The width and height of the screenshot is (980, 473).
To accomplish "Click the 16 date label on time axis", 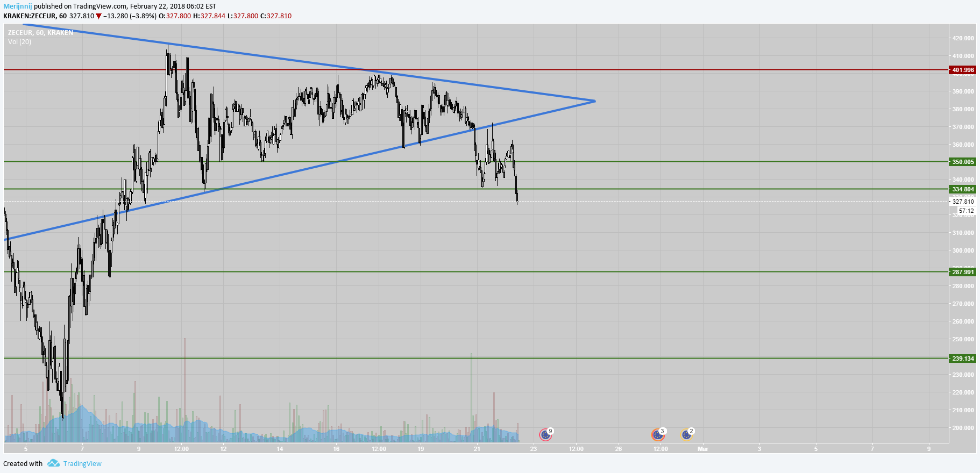I will pyautogui.click(x=336, y=449).
